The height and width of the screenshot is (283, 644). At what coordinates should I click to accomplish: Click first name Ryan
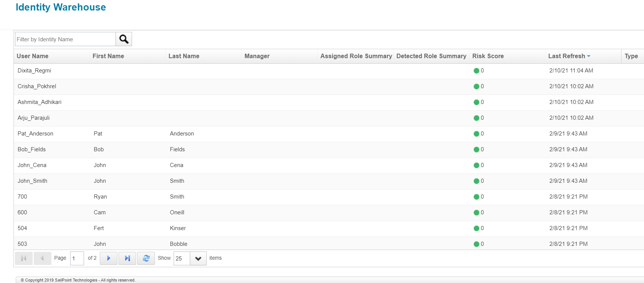click(100, 197)
